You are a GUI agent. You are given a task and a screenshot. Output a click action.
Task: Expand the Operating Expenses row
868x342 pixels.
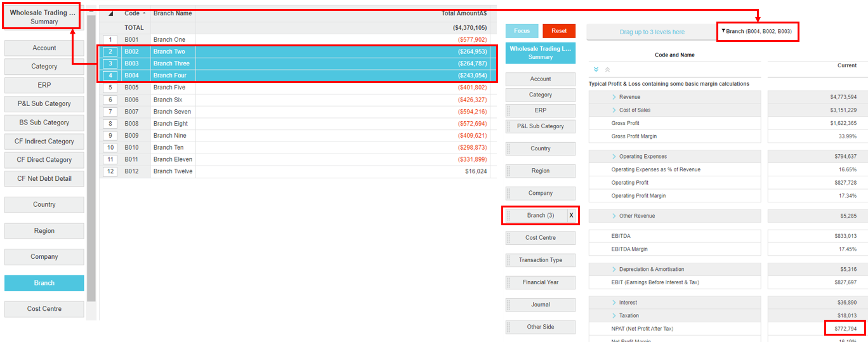[614, 157]
